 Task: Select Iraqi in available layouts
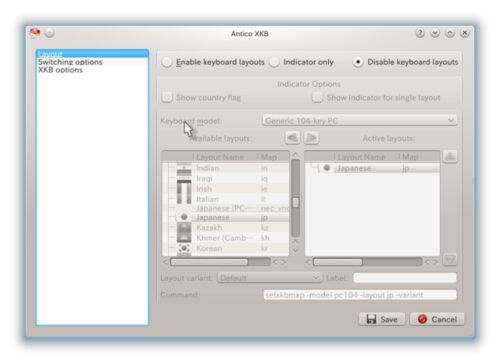point(226,179)
